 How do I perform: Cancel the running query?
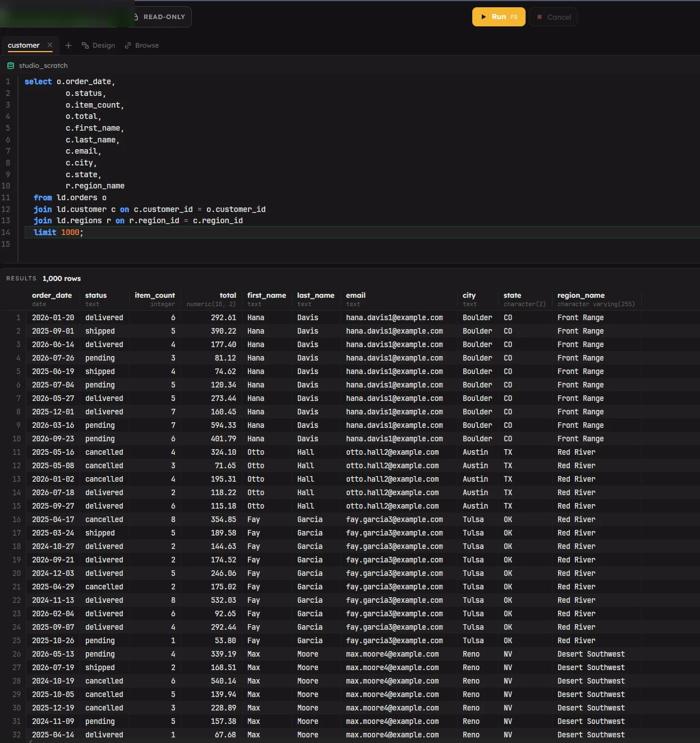(553, 17)
